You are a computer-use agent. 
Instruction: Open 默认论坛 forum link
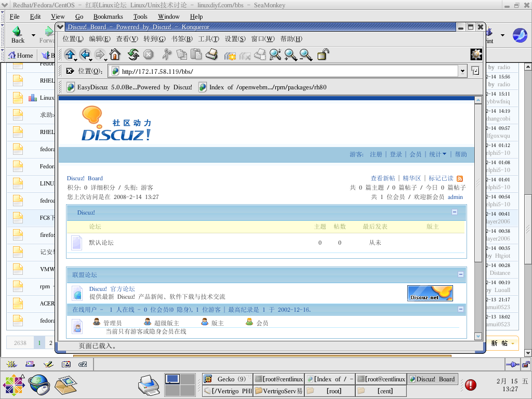[101, 243]
